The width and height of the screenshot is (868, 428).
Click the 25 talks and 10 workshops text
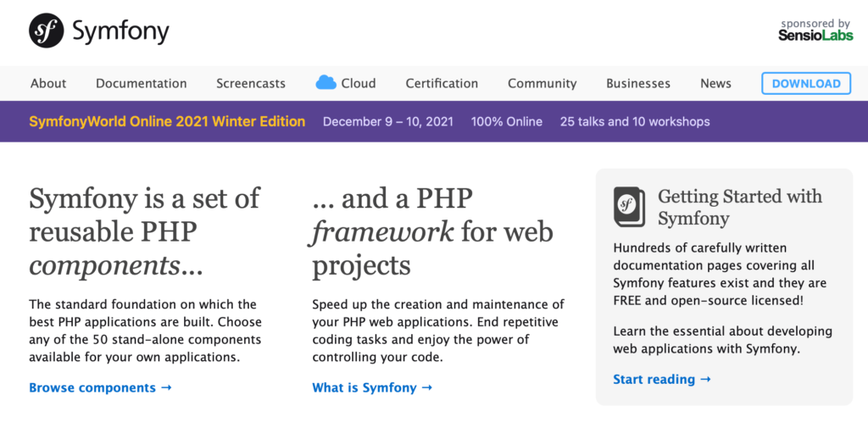tap(635, 121)
